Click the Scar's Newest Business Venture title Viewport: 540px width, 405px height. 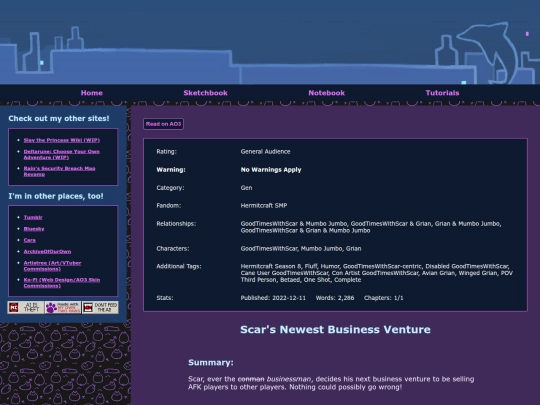tap(335, 329)
